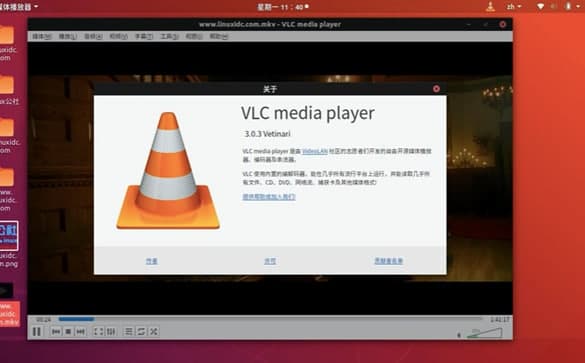585x363 pixels.
Task: Open the Credits link in About dialog
Action: [389, 261]
